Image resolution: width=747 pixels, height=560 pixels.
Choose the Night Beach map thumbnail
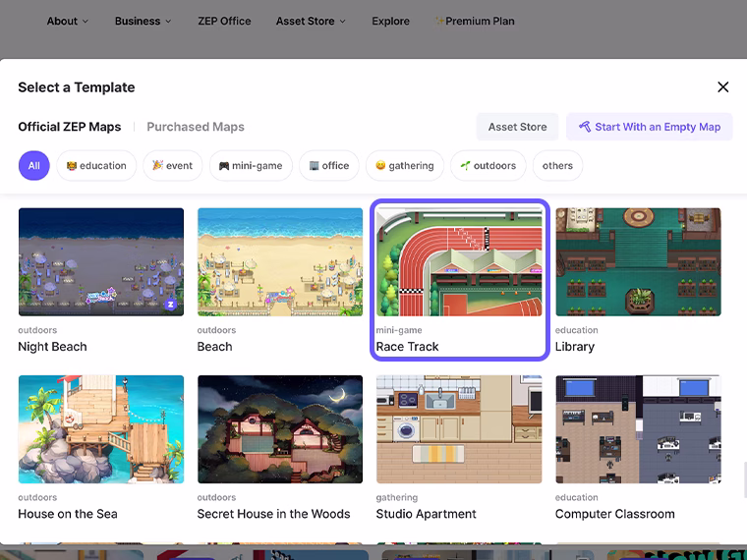coord(100,261)
